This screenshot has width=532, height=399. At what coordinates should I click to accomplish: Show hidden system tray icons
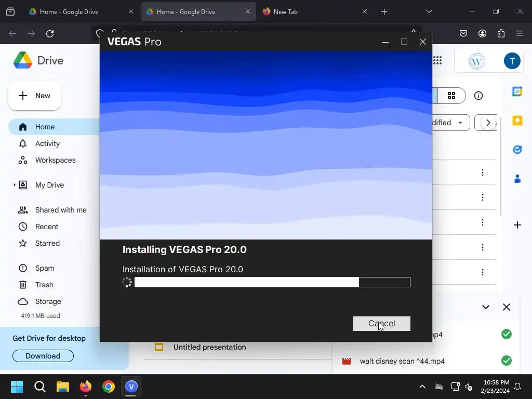(422, 387)
